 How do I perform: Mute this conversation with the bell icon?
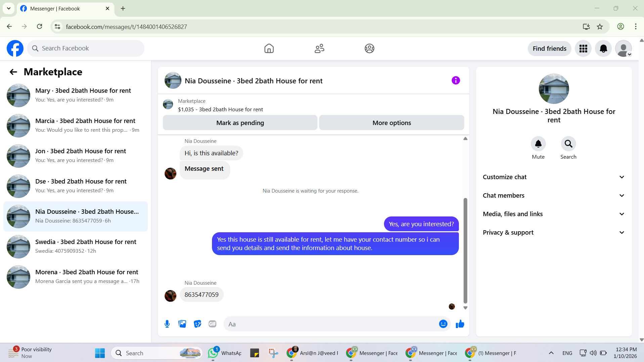point(538,144)
